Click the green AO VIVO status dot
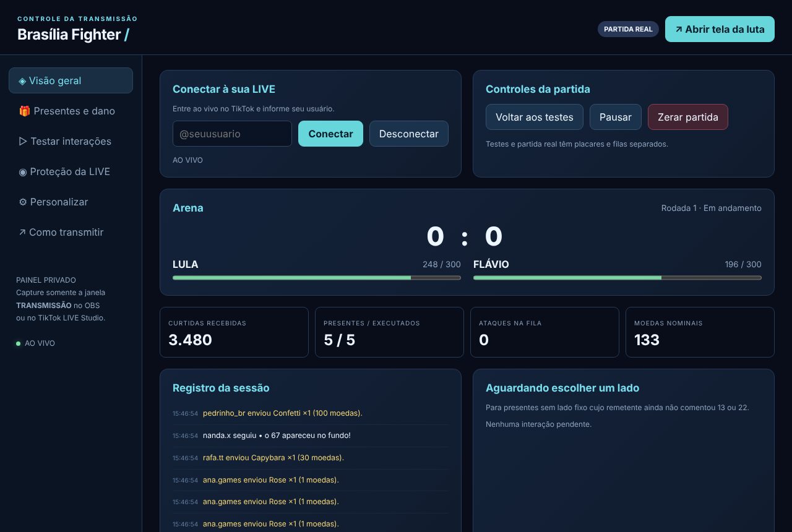 19,343
